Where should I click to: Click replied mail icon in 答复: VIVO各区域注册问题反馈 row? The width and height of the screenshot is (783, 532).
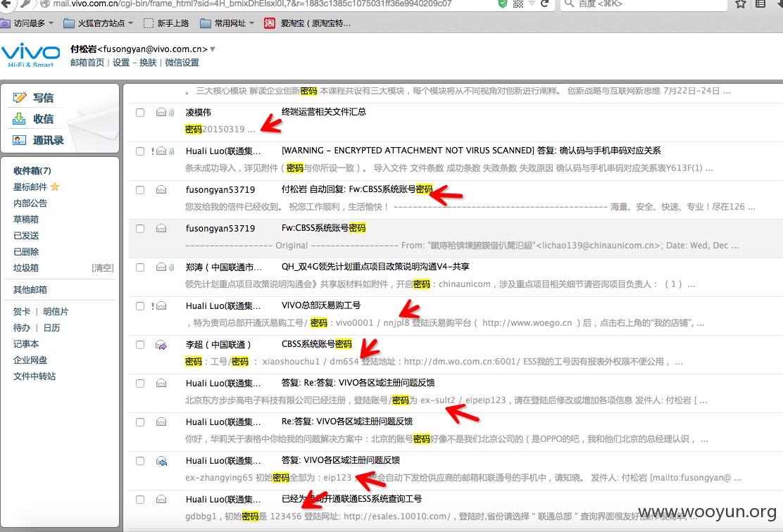(161, 461)
